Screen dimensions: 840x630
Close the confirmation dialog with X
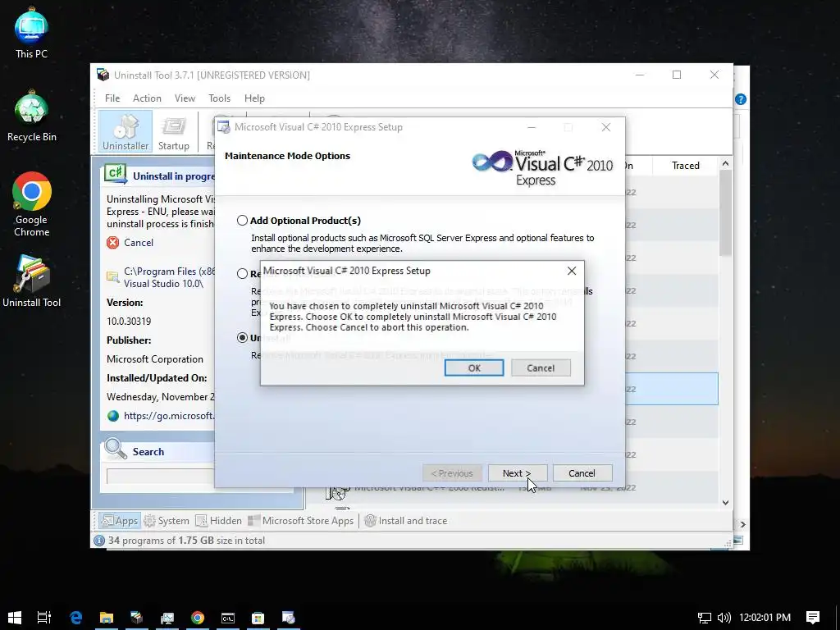coord(572,271)
